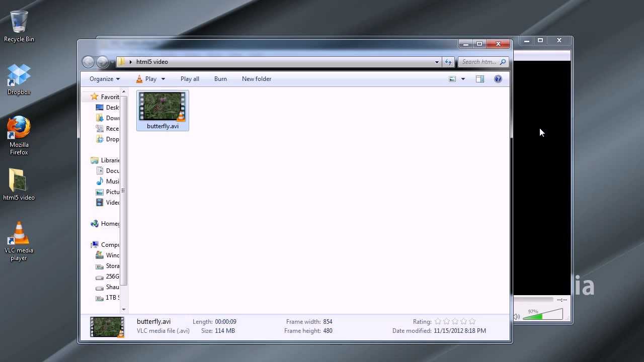This screenshot has height=362, width=644.
Task: Select Homegroup in navigation pane
Action: tap(105, 224)
